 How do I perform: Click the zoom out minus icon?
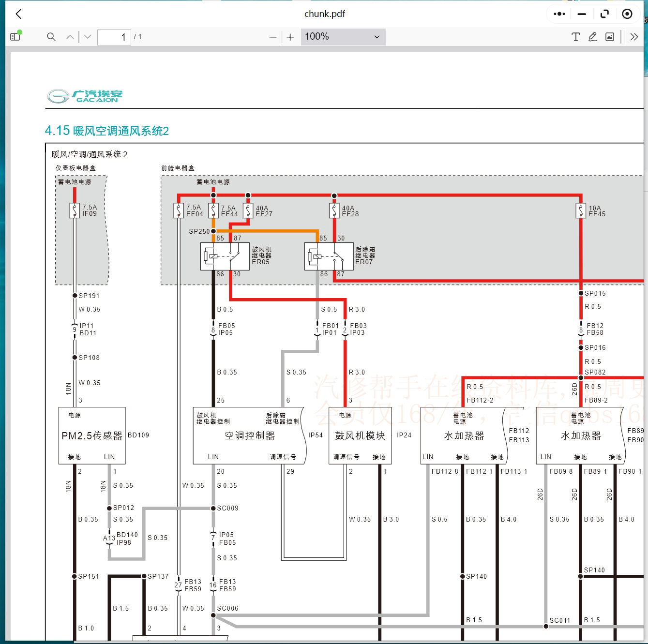tap(272, 36)
